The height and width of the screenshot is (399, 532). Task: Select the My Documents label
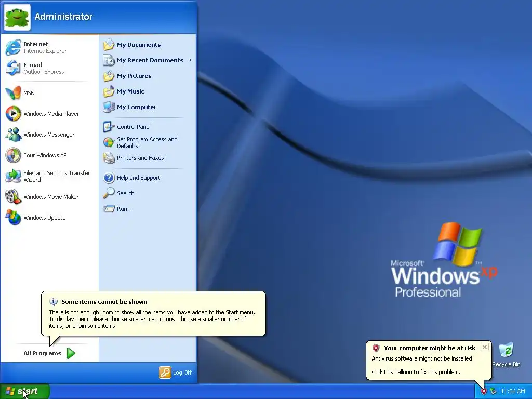click(139, 45)
